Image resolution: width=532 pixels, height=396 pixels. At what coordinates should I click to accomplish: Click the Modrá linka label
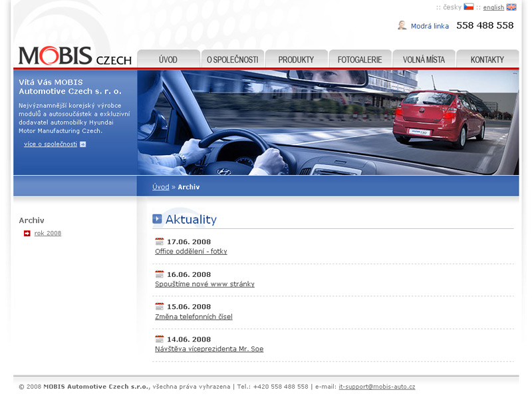click(x=430, y=26)
